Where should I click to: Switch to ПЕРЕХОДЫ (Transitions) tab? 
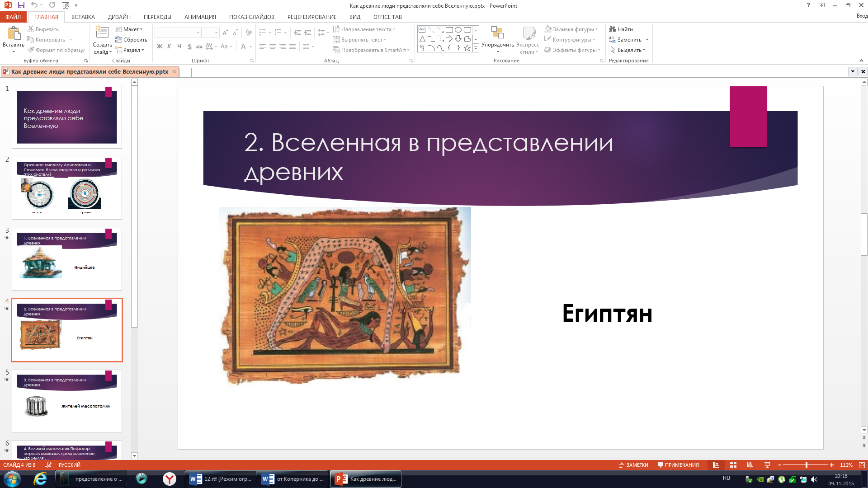pos(157,17)
